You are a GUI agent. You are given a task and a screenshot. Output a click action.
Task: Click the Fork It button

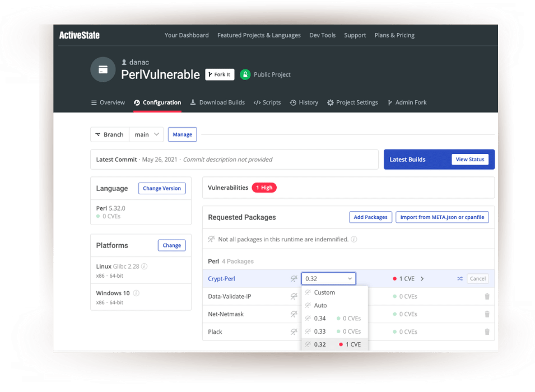click(x=220, y=74)
